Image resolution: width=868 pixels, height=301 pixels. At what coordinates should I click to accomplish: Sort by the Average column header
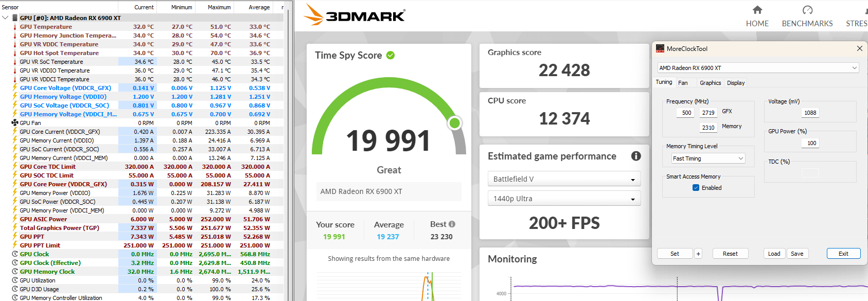[x=253, y=7]
